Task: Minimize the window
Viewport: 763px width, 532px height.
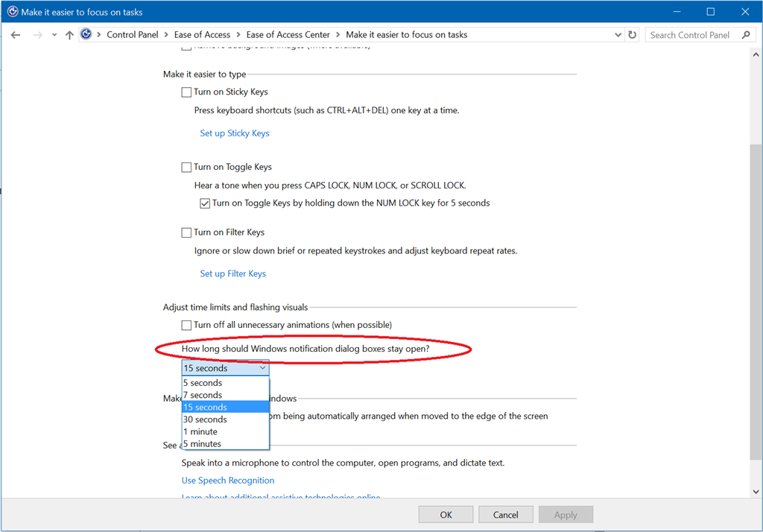Action: click(x=677, y=12)
